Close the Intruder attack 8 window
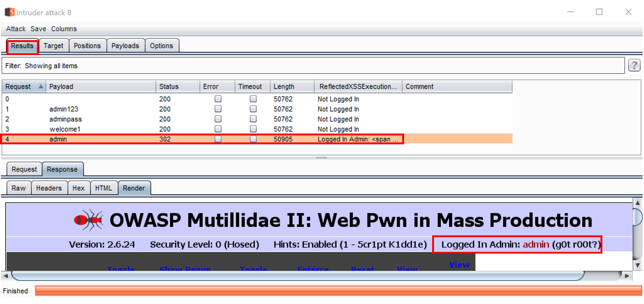Viewport: 644px width, 304px height. click(x=628, y=12)
